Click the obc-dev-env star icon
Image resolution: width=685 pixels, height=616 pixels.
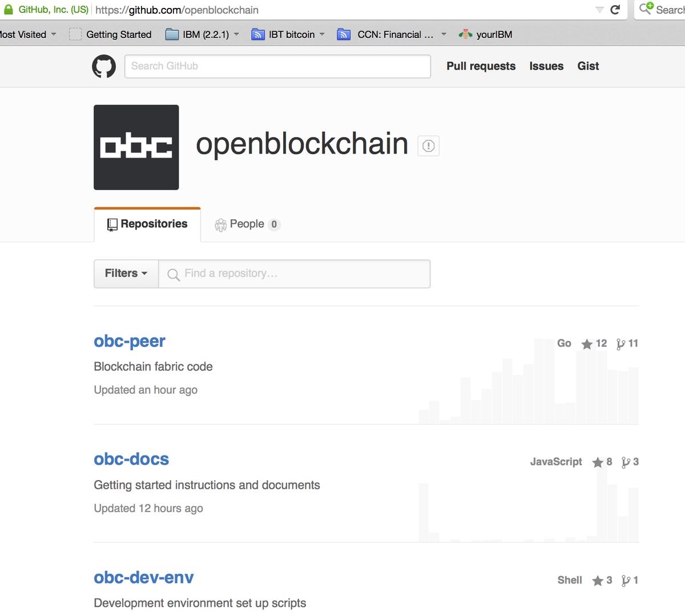click(598, 581)
